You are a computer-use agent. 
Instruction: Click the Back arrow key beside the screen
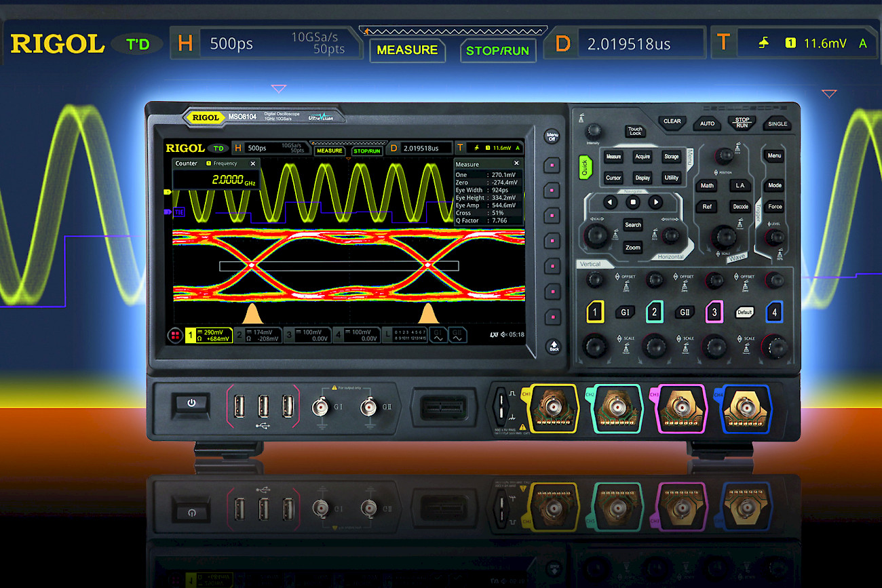[553, 346]
